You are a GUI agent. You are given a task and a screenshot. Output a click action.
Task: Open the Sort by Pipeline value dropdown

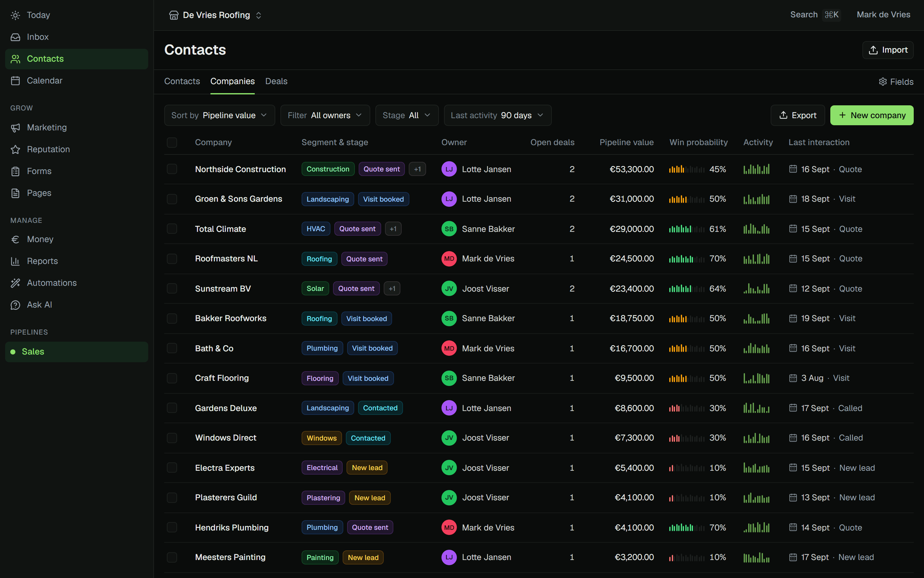point(219,116)
